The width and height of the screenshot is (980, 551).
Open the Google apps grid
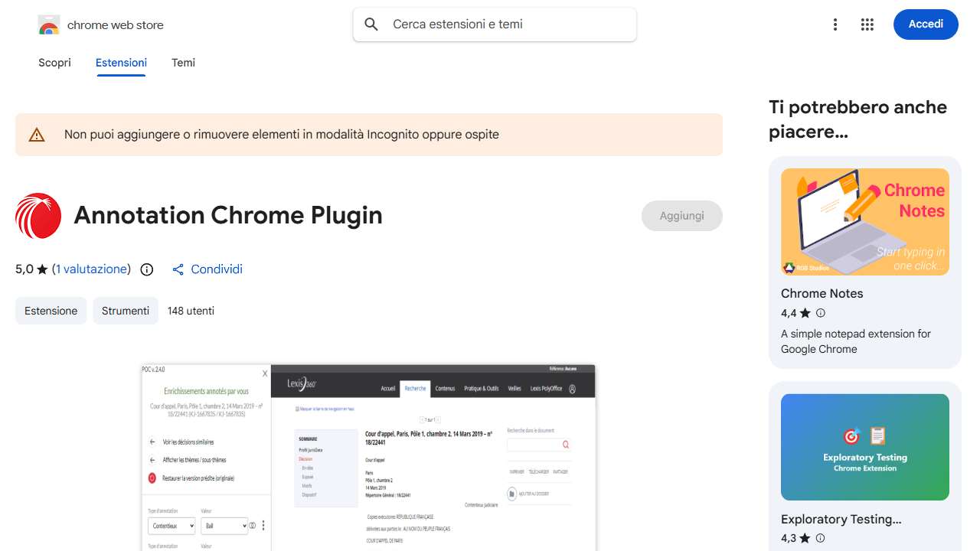867,24
